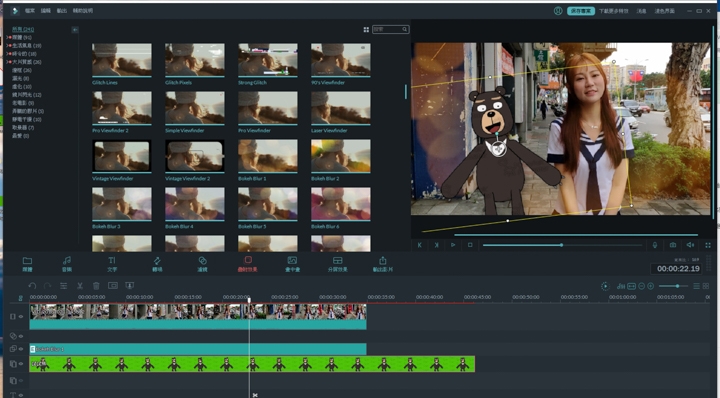Viewport: 720px width, 398px height.
Task: Record a voiceover with the microphone icon
Action: point(655,245)
